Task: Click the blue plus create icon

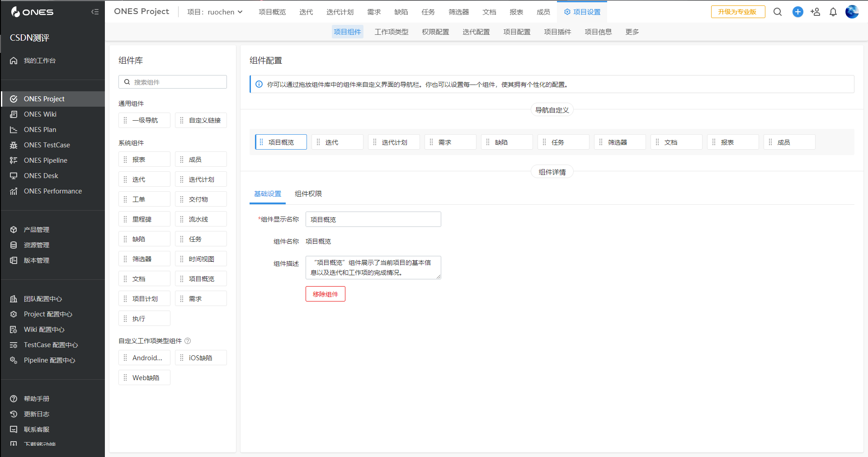Action: pyautogui.click(x=797, y=12)
